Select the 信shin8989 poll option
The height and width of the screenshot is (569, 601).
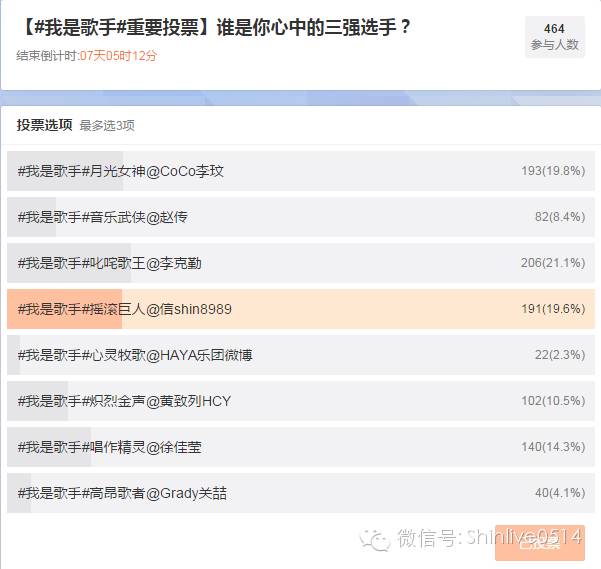(x=301, y=309)
